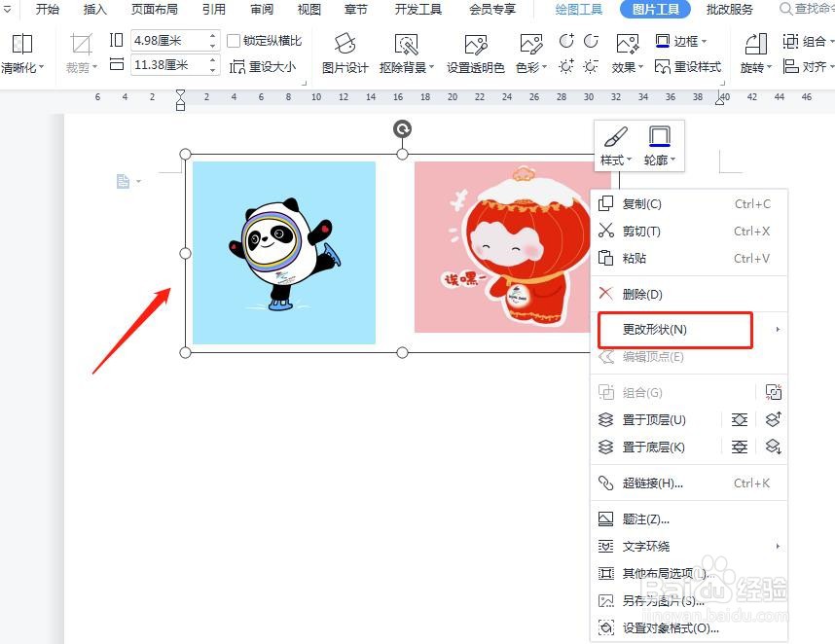Click the decrease brightness sun icon

pyautogui.click(x=591, y=66)
